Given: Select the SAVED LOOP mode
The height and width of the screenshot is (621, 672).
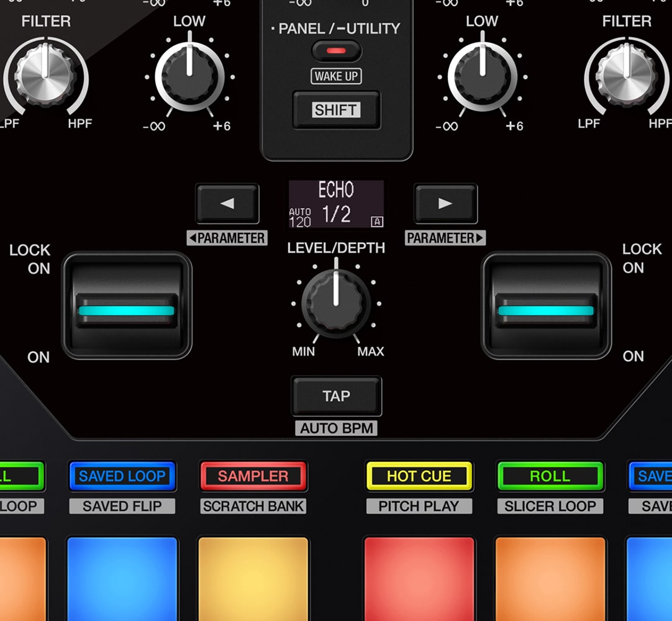Looking at the screenshot, I should 122,476.
